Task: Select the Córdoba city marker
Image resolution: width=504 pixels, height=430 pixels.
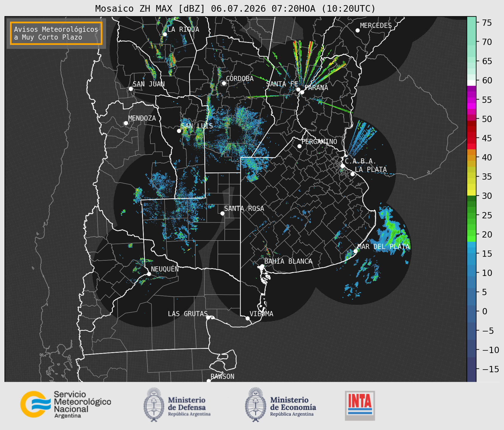Action: 224,83
